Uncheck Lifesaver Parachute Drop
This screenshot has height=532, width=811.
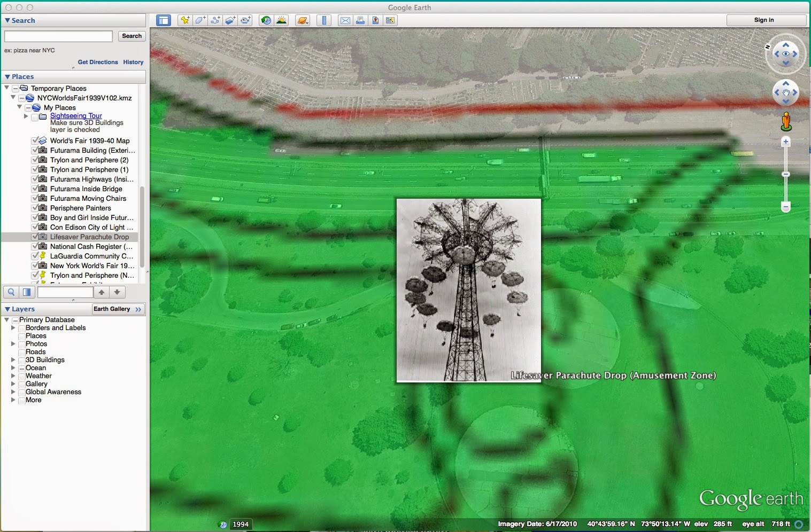point(35,237)
